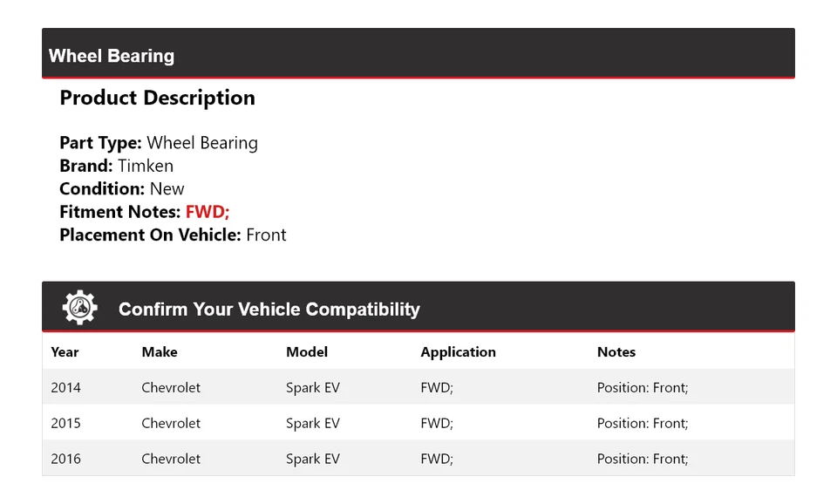
Task: Click Spark EV in the 2015 row
Action: (x=313, y=424)
